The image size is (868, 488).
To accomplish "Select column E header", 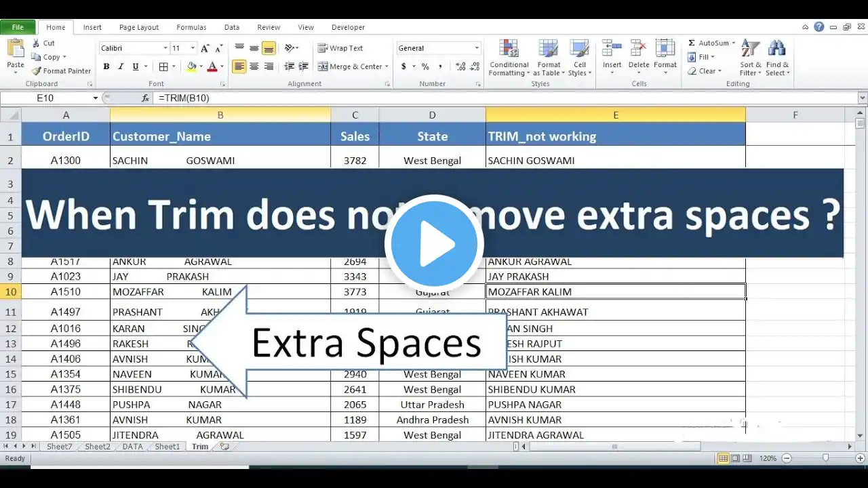I will [x=616, y=115].
